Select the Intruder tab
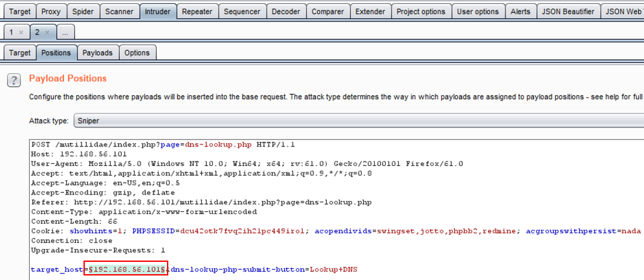The image size is (644, 280). (x=158, y=12)
